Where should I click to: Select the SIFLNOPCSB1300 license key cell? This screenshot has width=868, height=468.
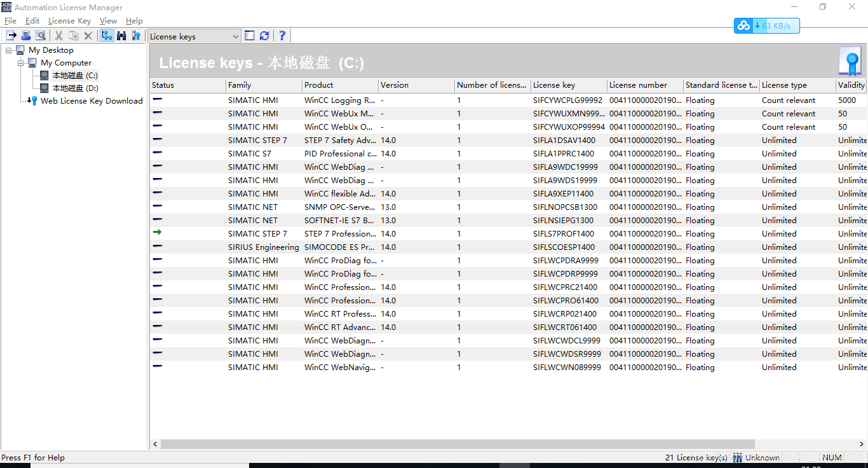[x=565, y=207]
